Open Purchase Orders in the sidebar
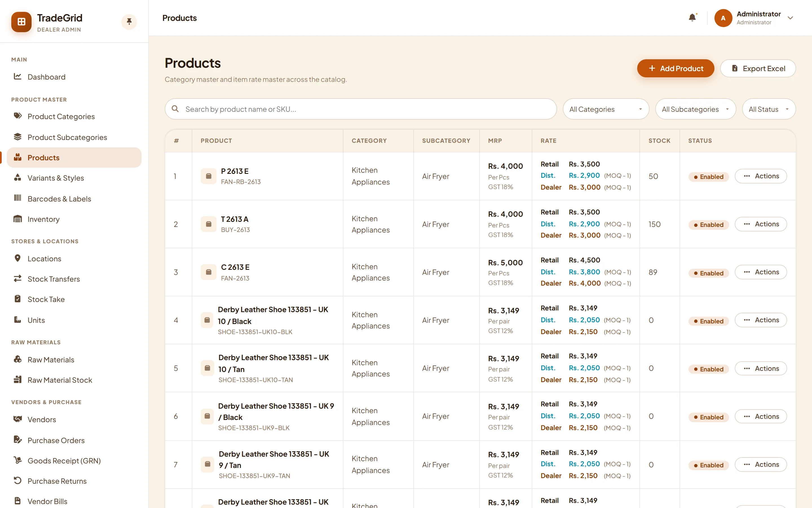 74,440
